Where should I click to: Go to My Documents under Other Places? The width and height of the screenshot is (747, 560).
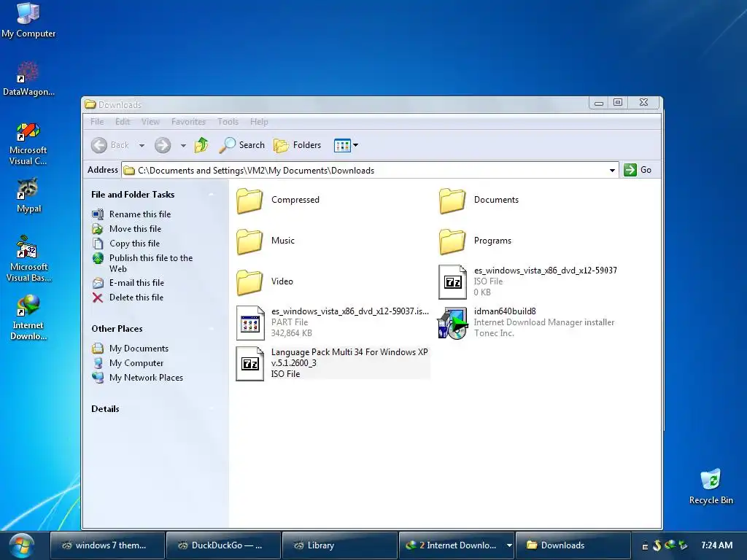tap(139, 349)
